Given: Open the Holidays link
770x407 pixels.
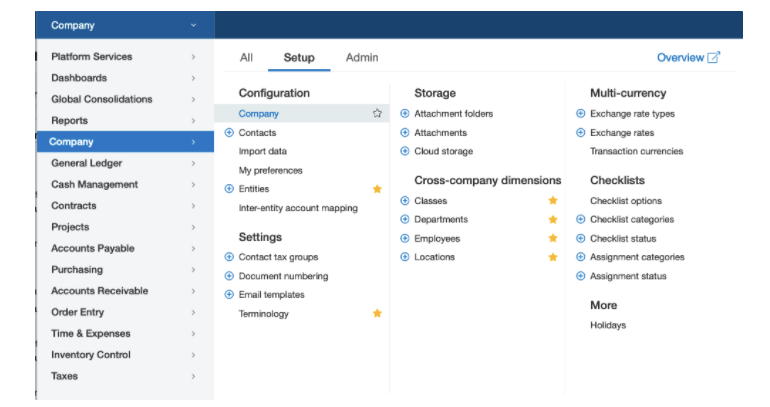Looking at the screenshot, I should (x=608, y=325).
